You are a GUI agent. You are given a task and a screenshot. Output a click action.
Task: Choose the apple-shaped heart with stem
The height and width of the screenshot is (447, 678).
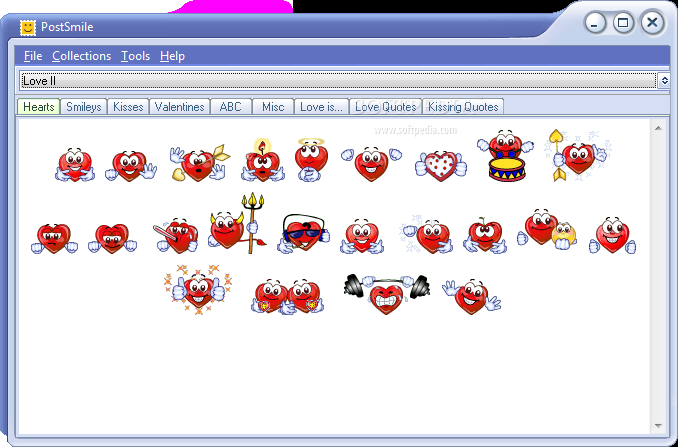click(485, 235)
